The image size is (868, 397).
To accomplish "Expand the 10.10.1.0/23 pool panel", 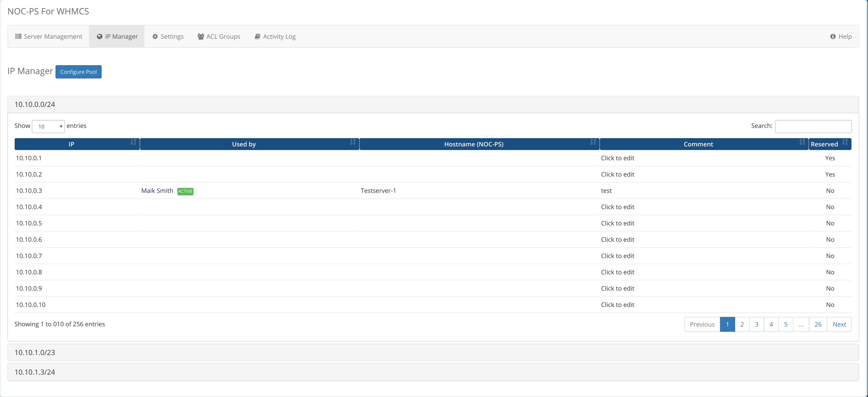I will tap(34, 353).
